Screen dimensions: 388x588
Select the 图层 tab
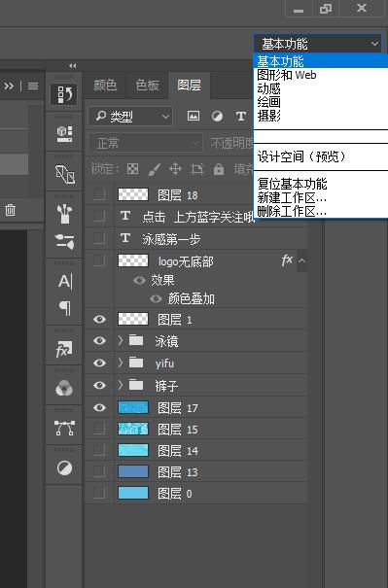click(189, 86)
